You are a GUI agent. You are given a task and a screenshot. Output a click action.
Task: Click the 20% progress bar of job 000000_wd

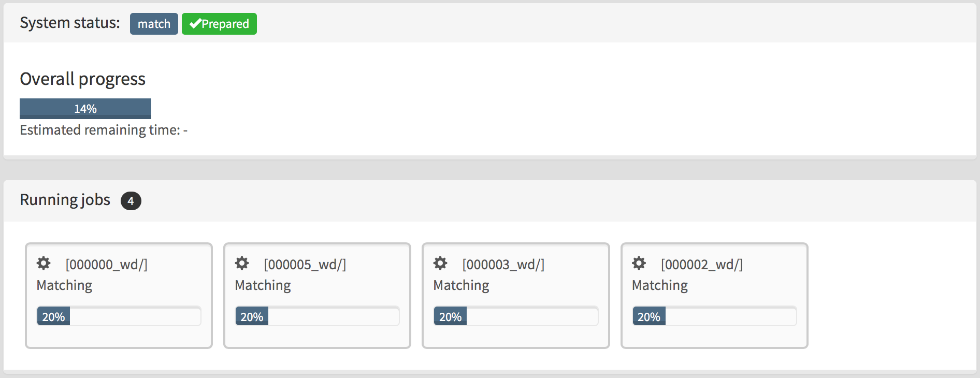(x=119, y=316)
